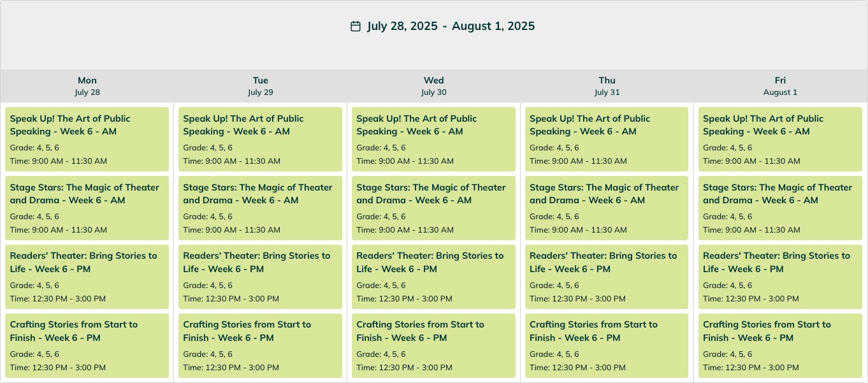Viewport: 868px width, 383px height.
Task: Open Monday's Stage Stars Theater class
Action: (87, 208)
